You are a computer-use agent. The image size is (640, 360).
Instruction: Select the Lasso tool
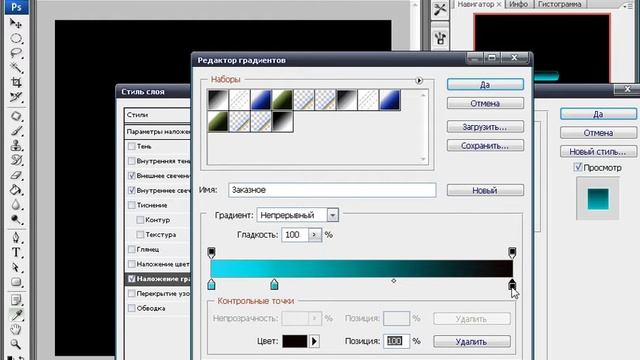tap(16, 53)
